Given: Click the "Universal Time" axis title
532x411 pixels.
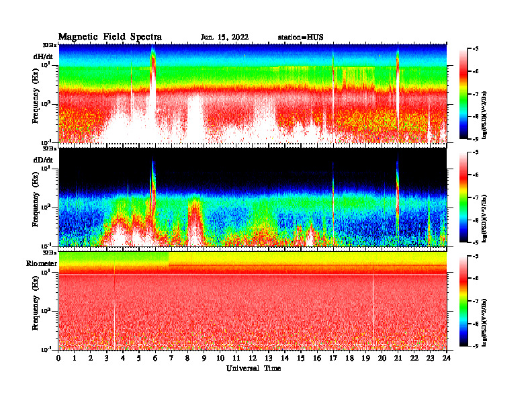Looking at the screenshot, I should pos(254,368).
